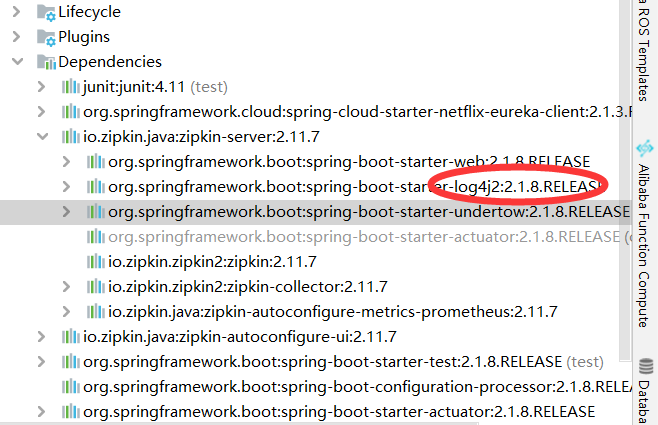Expand spring-cloud-starter-netflix-eureka-client dependency
This screenshot has width=658, height=425.
pyautogui.click(x=41, y=112)
